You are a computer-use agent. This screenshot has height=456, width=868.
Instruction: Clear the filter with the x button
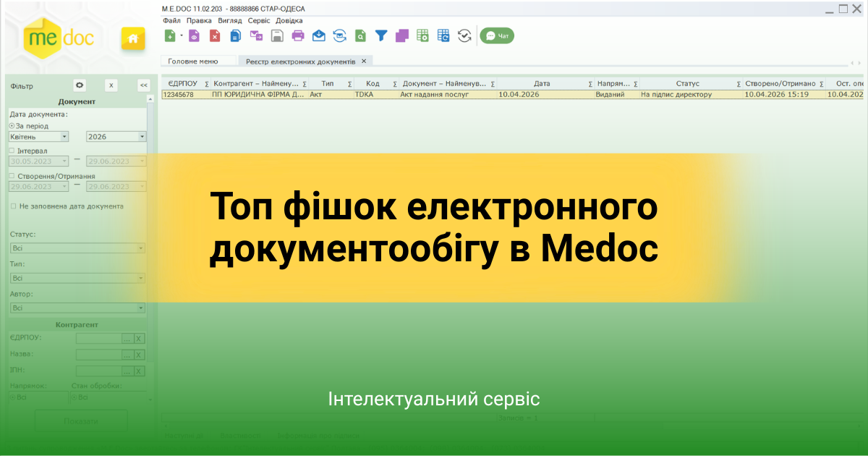[x=111, y=85]
